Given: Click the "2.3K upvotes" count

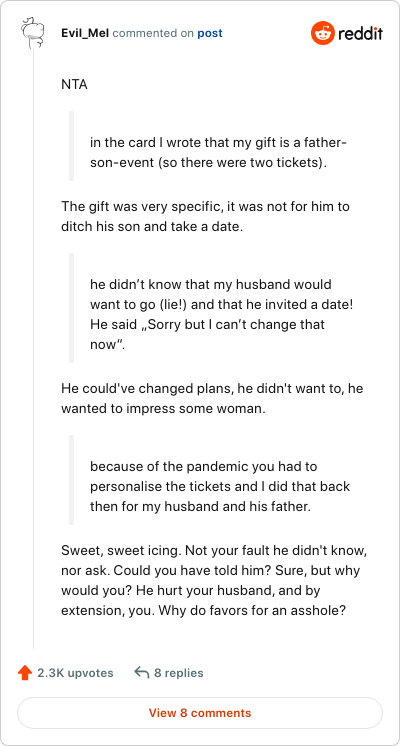Looking at the screenshot, I should point(75,673).
